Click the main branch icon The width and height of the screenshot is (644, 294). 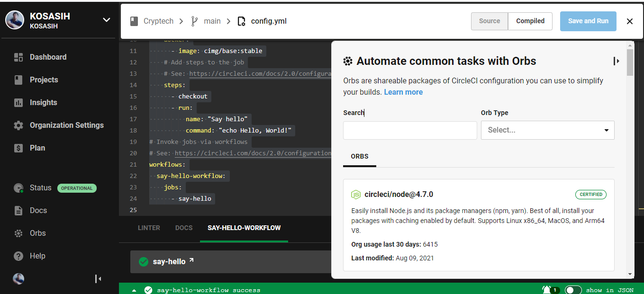point(194,21)
